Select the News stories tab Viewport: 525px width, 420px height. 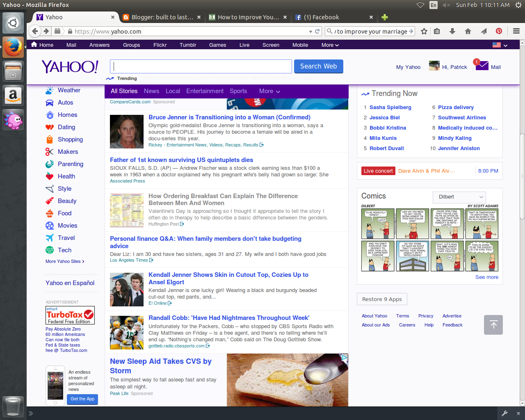point(151,91)
